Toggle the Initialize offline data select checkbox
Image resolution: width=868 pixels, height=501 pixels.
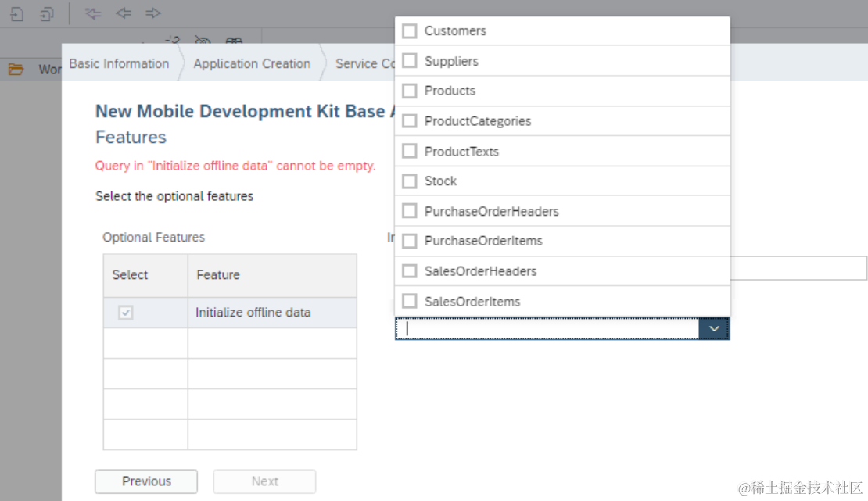tap(125, 313)
